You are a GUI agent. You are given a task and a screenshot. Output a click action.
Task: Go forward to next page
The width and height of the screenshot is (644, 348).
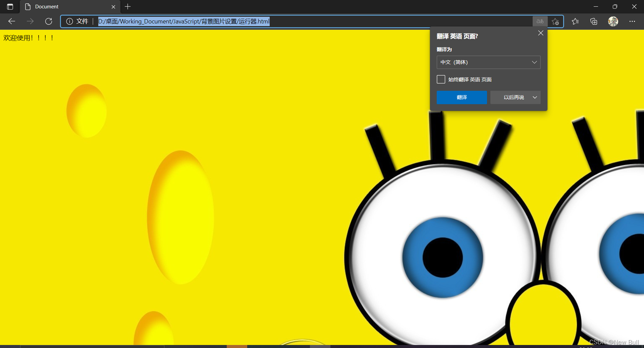tap(30, 21)
